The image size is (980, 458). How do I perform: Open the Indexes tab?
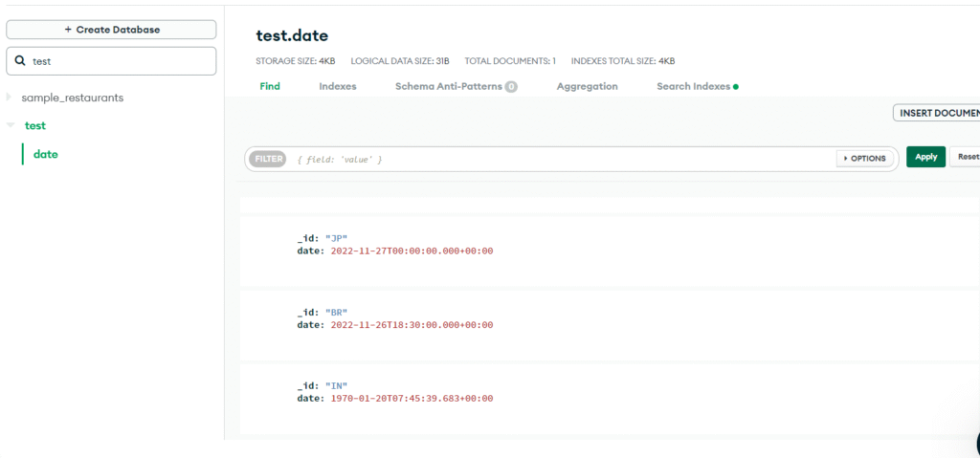click(337, 86)
